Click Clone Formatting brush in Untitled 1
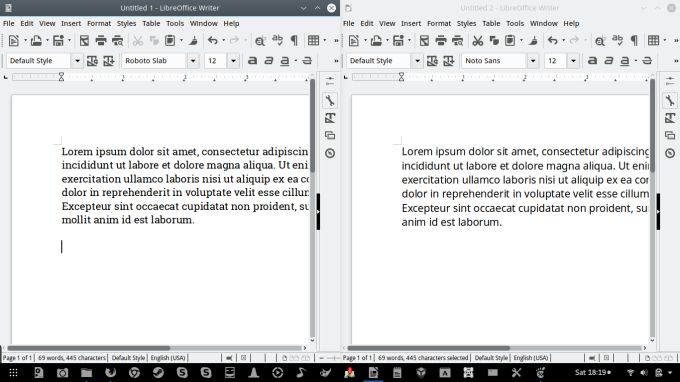The image size is (680, 382). (193, 41)
